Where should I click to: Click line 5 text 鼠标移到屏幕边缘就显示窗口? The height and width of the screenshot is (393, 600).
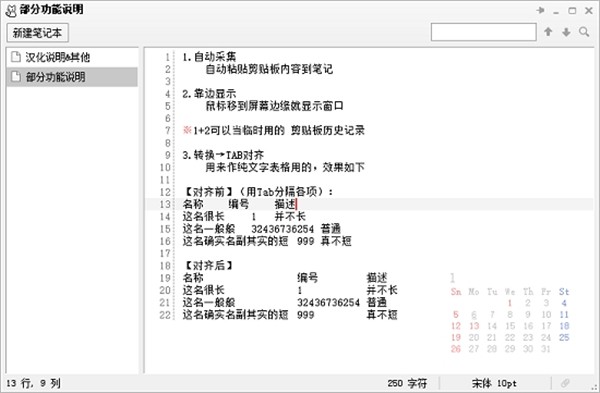coord(274,106)
